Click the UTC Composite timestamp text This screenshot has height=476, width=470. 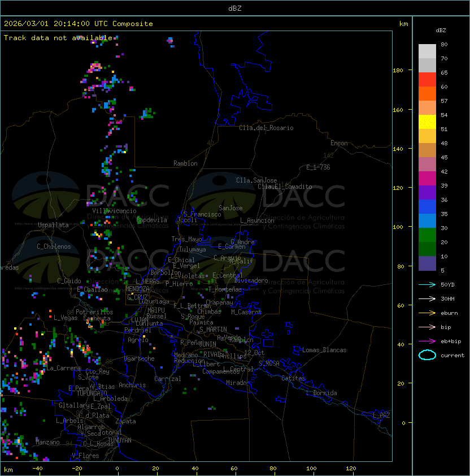pos(79,24)
